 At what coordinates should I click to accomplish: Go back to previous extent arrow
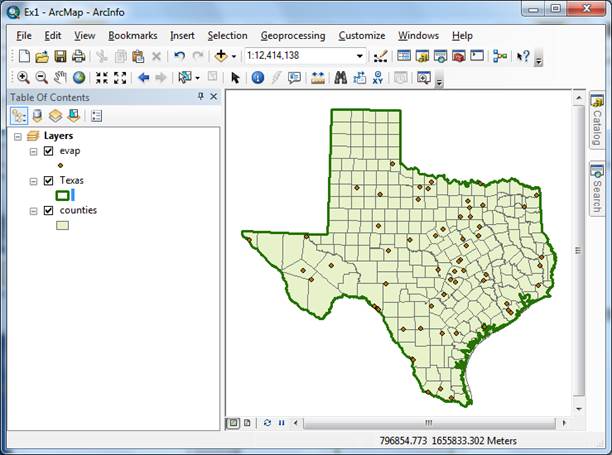click(143, 77)
